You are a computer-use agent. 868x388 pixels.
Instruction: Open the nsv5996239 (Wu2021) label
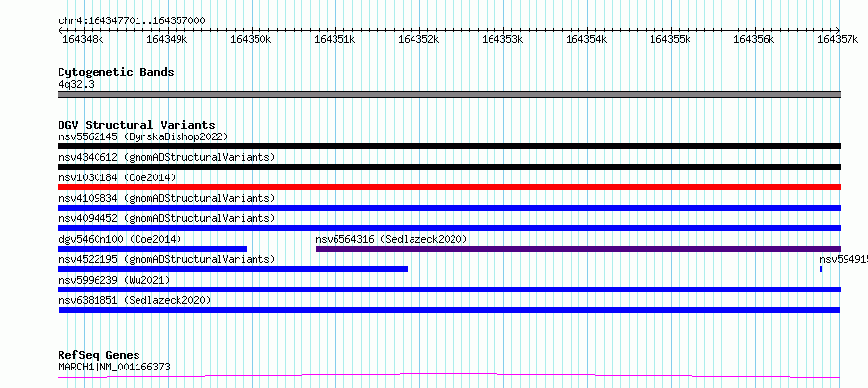[114, 280]
